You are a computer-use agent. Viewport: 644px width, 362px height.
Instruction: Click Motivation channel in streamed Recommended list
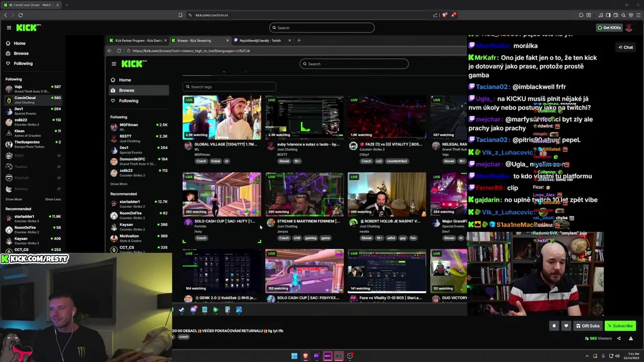[139, 238]
